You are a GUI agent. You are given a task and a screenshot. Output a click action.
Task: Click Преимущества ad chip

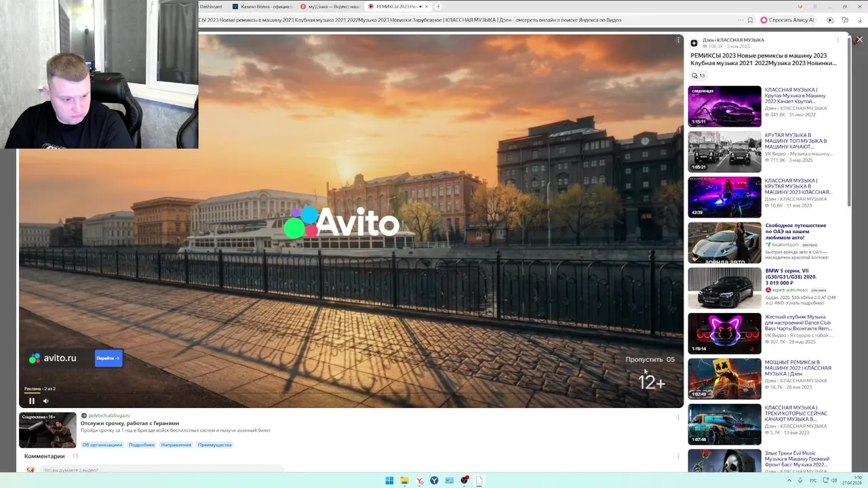tap(215, 445)
